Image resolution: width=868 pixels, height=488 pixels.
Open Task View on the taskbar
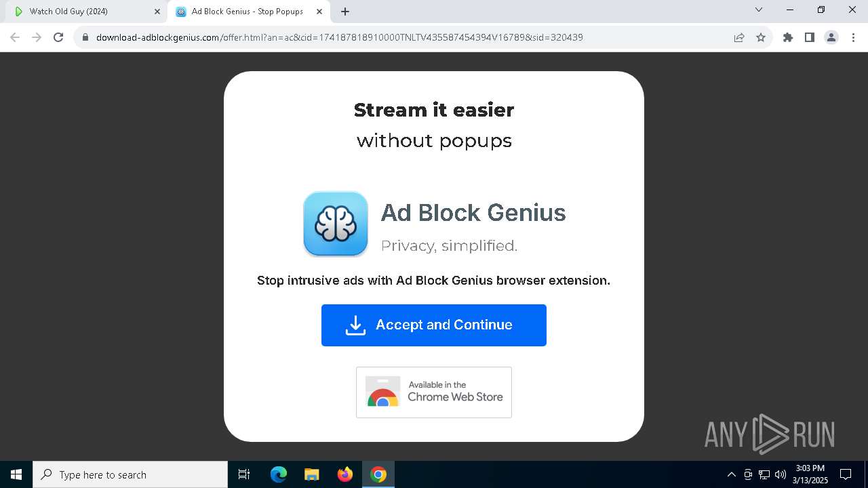[244, 474]
